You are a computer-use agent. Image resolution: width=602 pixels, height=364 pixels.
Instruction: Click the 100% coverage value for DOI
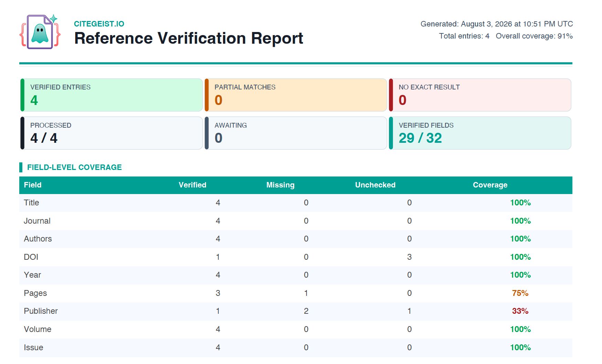pyautogui.click(x=520, y=257)
